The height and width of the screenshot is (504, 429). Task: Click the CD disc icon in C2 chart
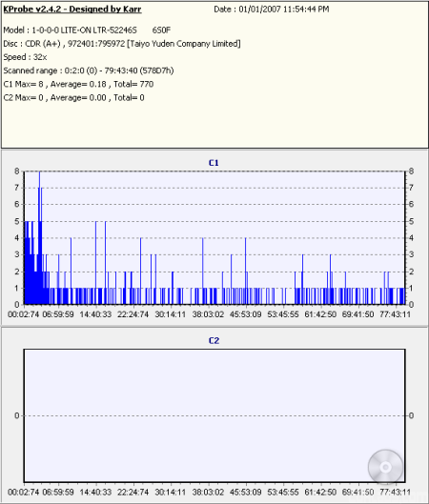[x=385, y=467]
